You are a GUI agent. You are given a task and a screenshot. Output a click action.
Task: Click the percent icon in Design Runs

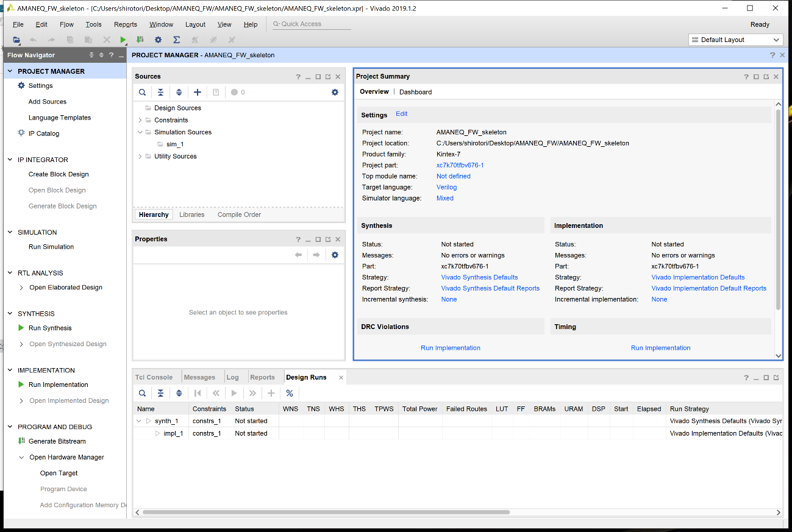point(290,393)
